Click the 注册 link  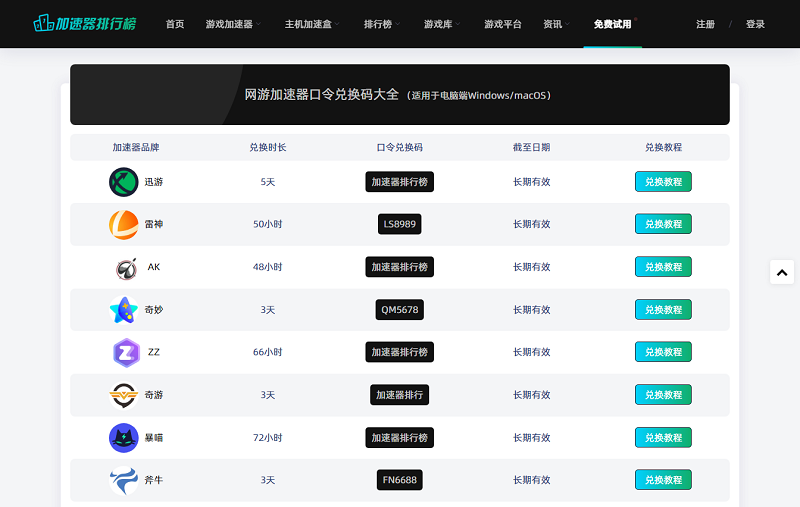(x=706, y=24)
